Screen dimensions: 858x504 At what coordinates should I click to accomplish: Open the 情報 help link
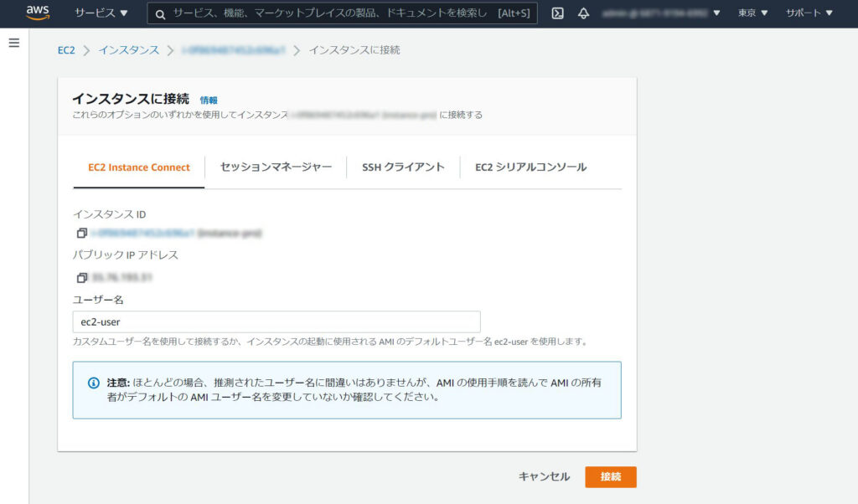(207, 99)
